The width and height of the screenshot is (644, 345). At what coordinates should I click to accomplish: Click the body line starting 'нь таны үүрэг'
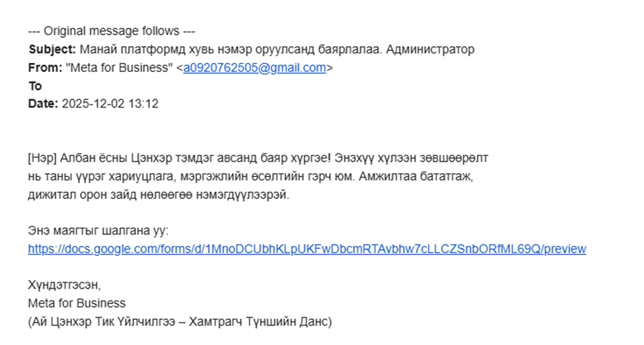click(251, 177)
